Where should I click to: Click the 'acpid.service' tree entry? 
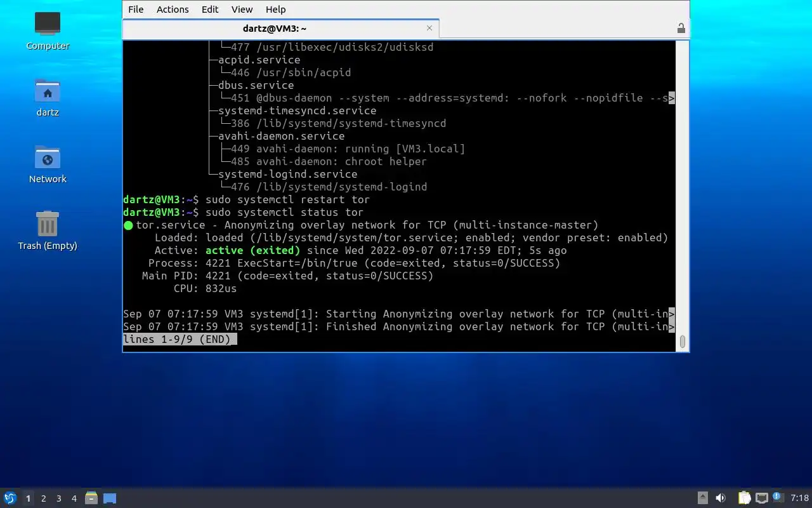(259, 60)
